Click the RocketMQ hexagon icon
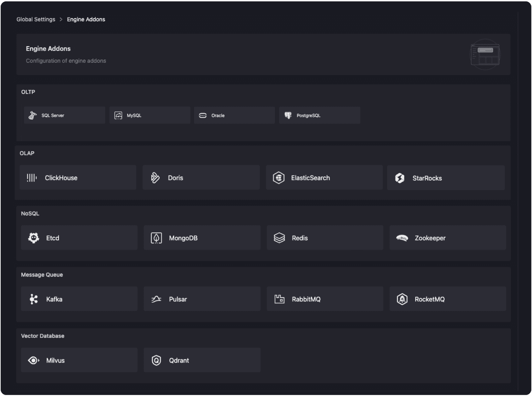The image size is (532, 396). (x=402, y=299)
